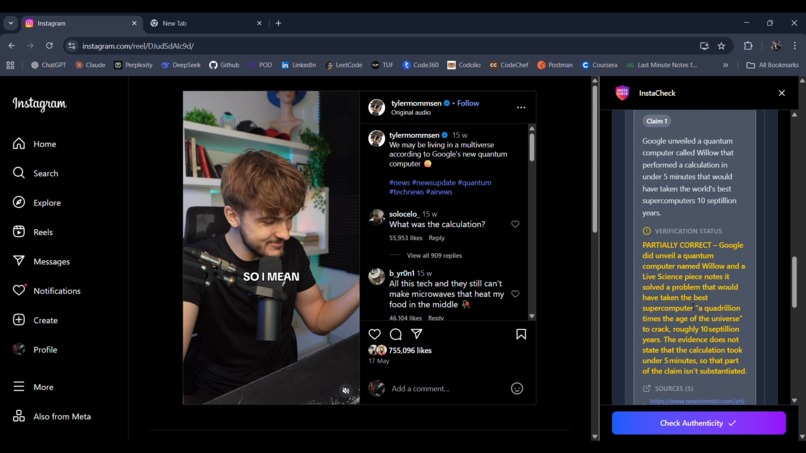Save the reel with bookmark icon
Image resolution: width=806 pixels, height=453 pixels.
(x=521, y=334)
